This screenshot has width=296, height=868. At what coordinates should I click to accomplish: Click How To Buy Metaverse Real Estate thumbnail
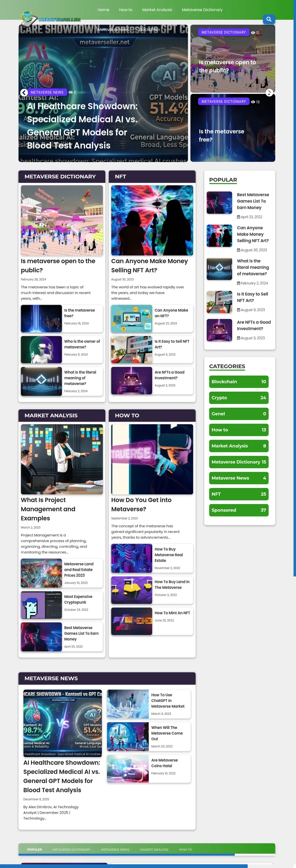(132, 558)
